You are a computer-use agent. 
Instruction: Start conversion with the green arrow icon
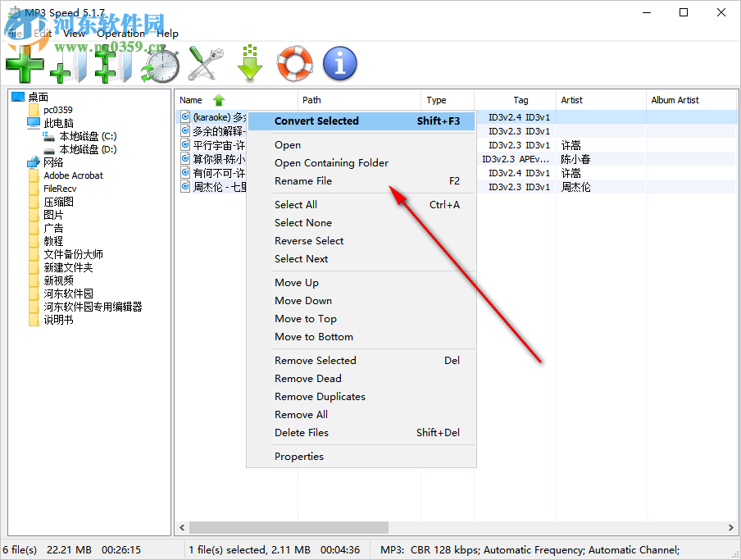click(x=250, y=63)
